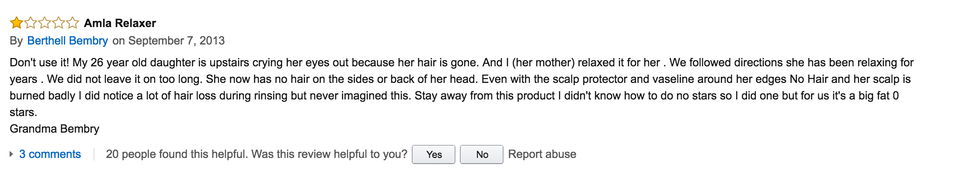Click the "stars." line of the review
Screen dimensions: 980x185
(x=23, y=112)
